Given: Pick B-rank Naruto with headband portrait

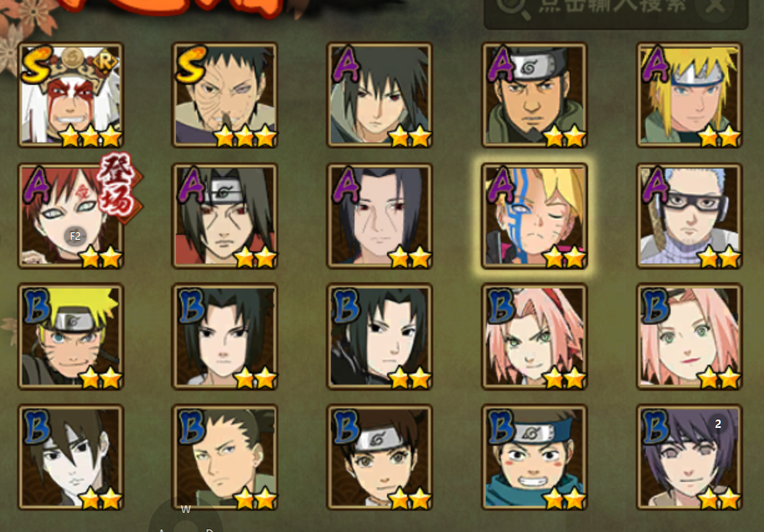Looking at the screenshot, I should pos(71,336).
